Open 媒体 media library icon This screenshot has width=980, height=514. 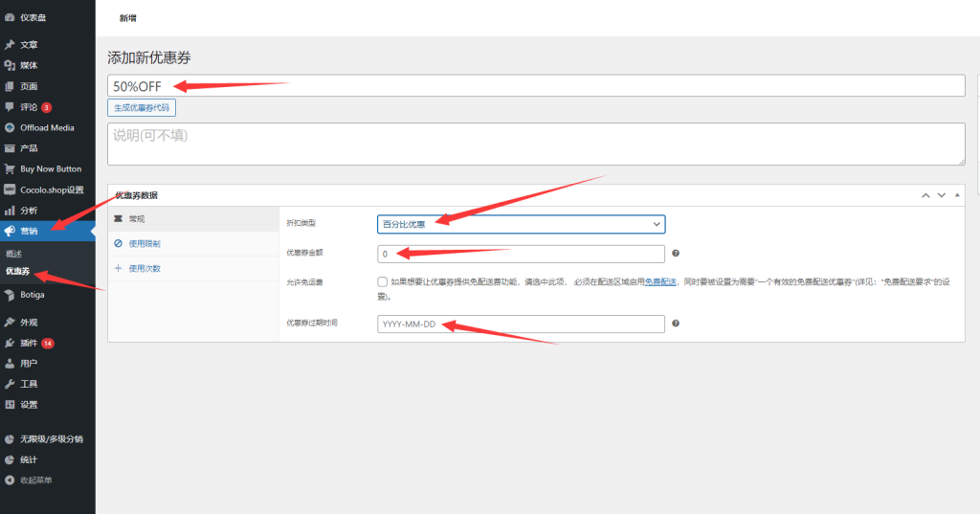point(10,65)
